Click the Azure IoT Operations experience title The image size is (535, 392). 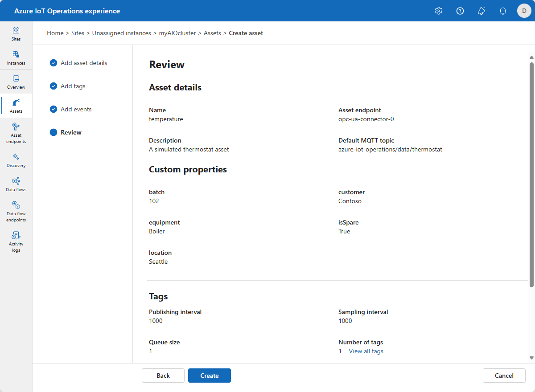point(67,11)
